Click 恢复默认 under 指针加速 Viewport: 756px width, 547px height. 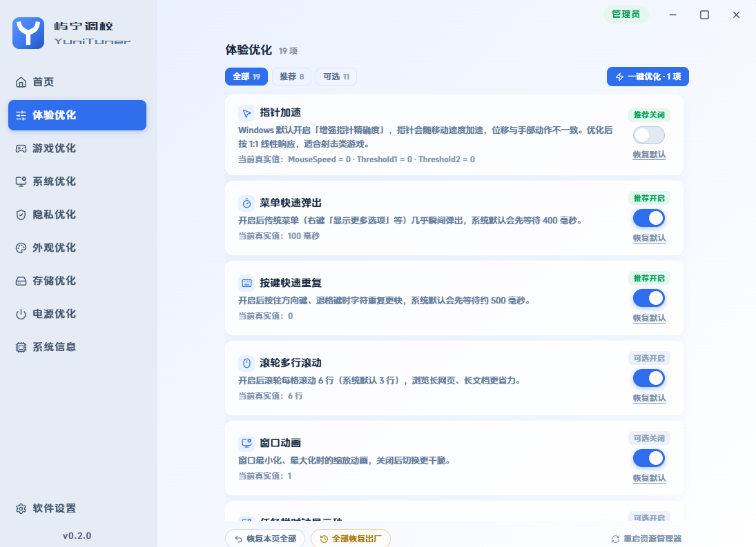pos(649,155)
